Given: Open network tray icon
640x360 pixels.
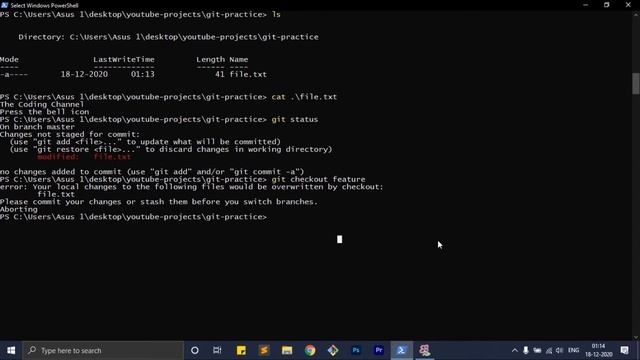Looking at the screenshot, I should [x=549, y=350].
